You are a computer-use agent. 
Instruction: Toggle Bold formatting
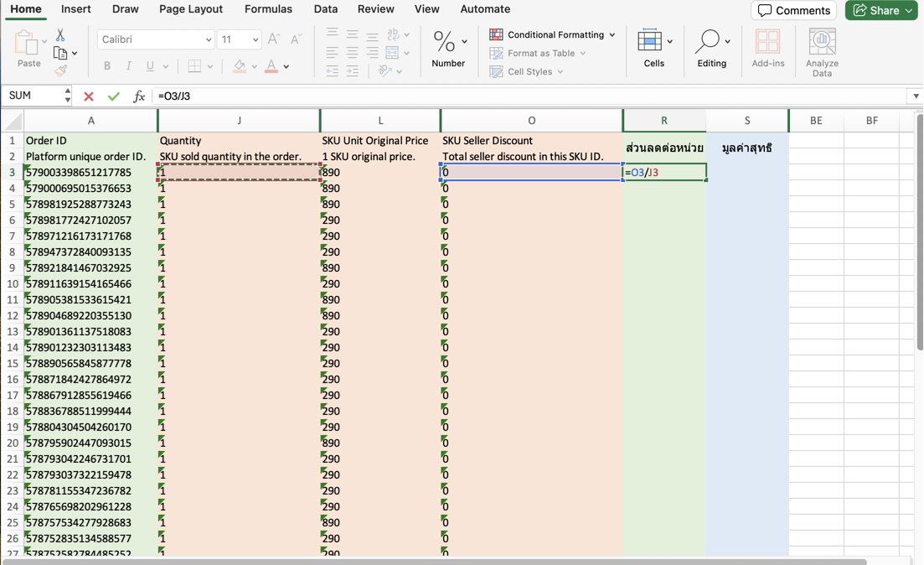pos(107,66)
